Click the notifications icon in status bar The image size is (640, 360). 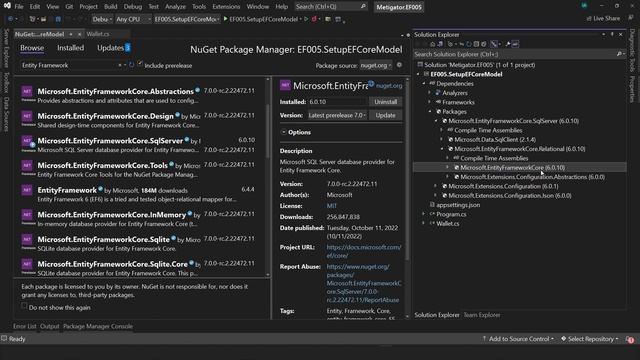(631, 339)
